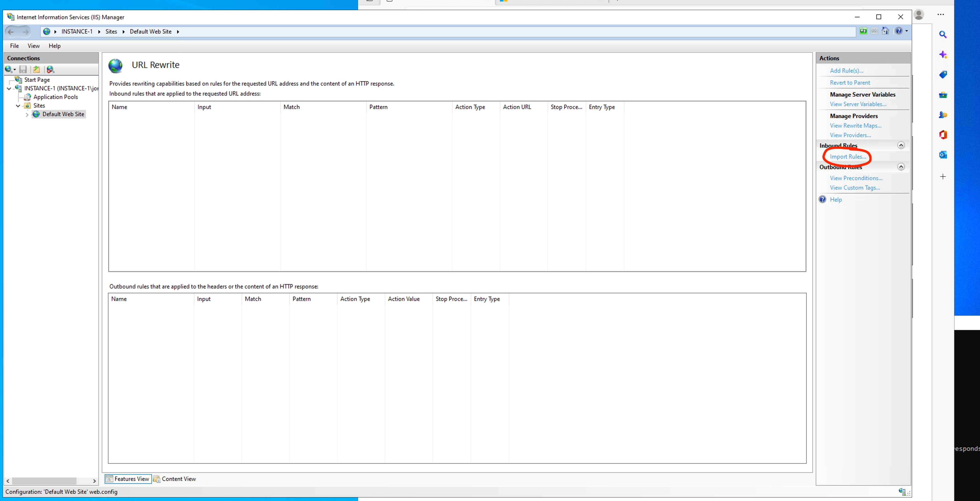The height and width of the screenshot is (501, 980).
Task: Click the plus icon to customize the Edge sidebar
Action: point(943,177)
